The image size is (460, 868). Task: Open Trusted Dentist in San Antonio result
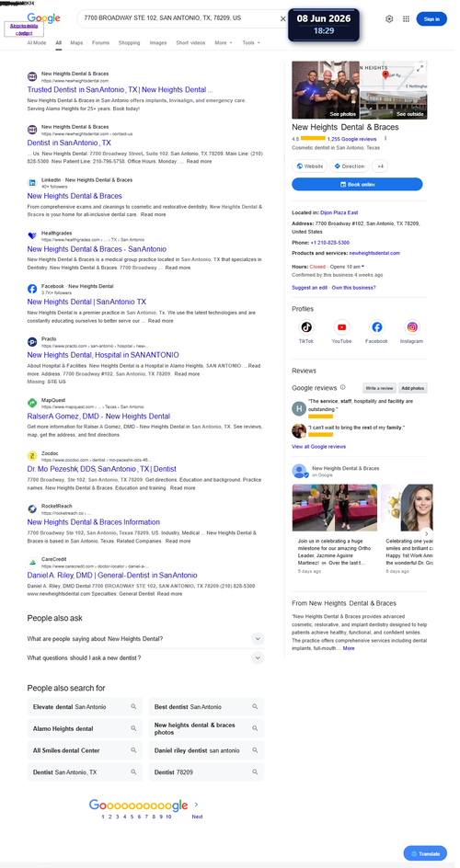120,90
